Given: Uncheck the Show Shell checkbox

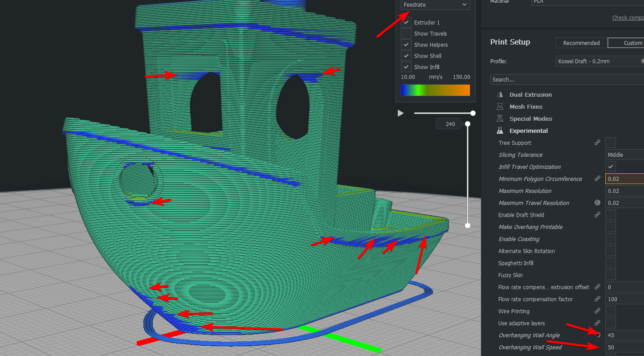Looking at the screenshot, I should click(x=406, y=56).
